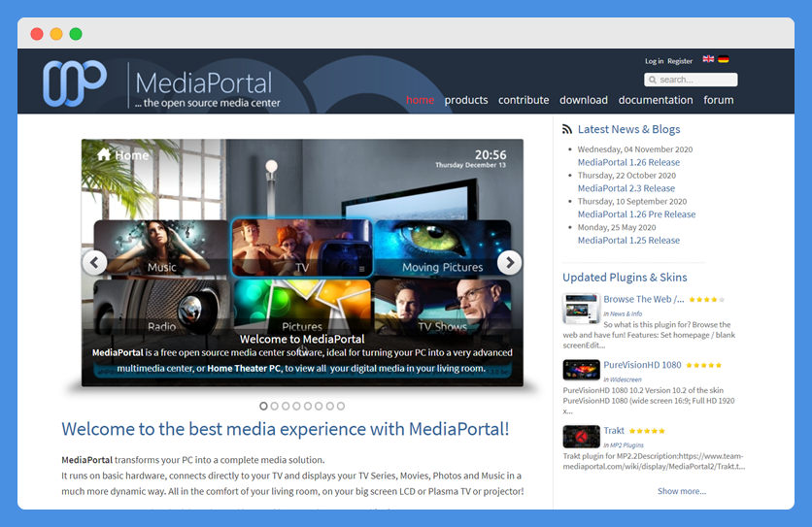Screen dimensions: 812x527
Task: Go to previous slide with left arrow
Action: pos(94,262)
